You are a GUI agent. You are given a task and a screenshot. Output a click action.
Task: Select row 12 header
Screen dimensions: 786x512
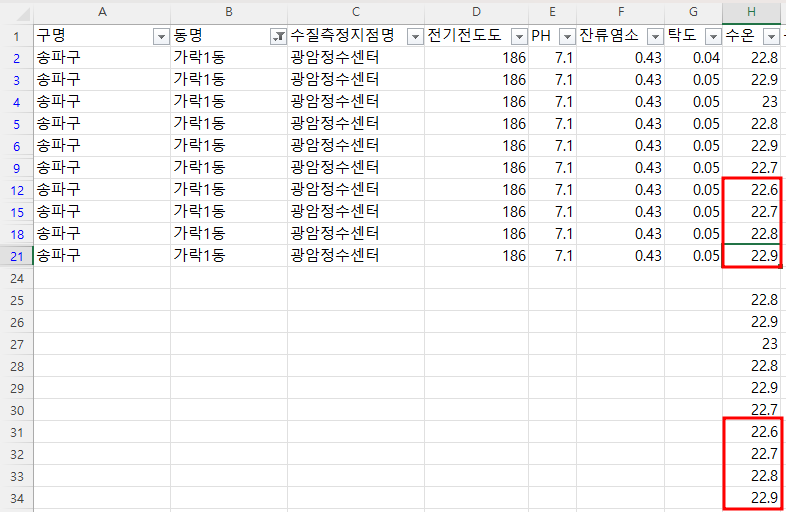click(17, 190)
